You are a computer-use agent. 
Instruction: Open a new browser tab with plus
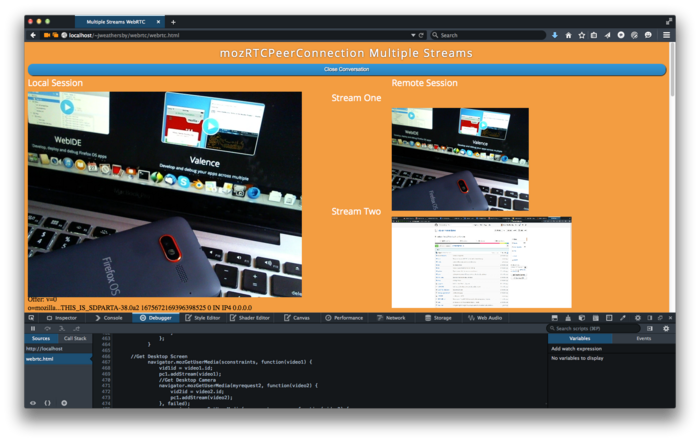coord(173,22)
